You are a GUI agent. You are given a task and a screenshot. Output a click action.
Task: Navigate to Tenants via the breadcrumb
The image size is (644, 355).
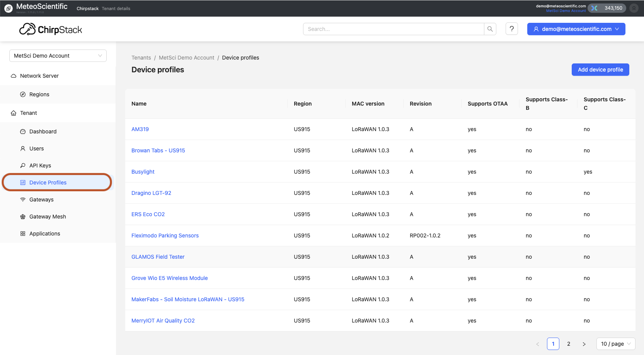141,57
